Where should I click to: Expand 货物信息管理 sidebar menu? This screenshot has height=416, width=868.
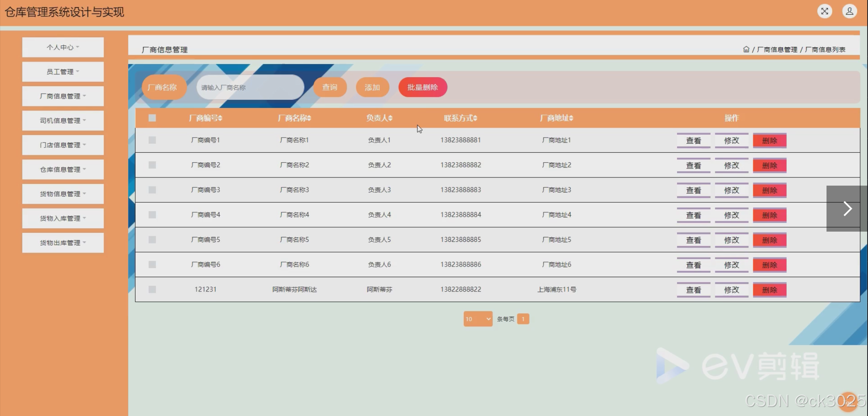click(x=63, y=194)
